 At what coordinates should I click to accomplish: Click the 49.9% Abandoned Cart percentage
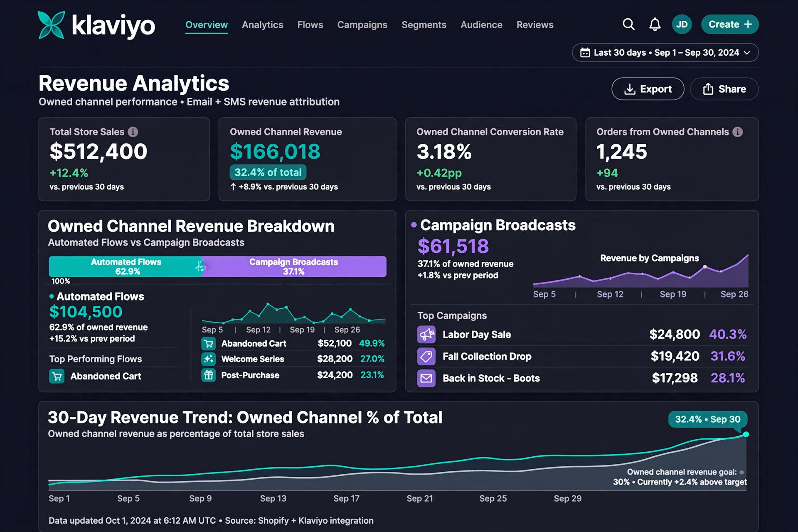pos(372,344)
